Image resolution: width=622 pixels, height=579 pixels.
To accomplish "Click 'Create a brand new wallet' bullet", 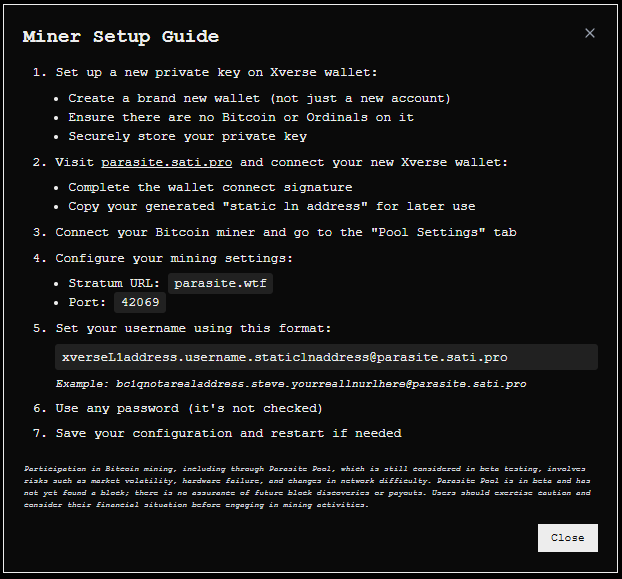I will (259, 98).
